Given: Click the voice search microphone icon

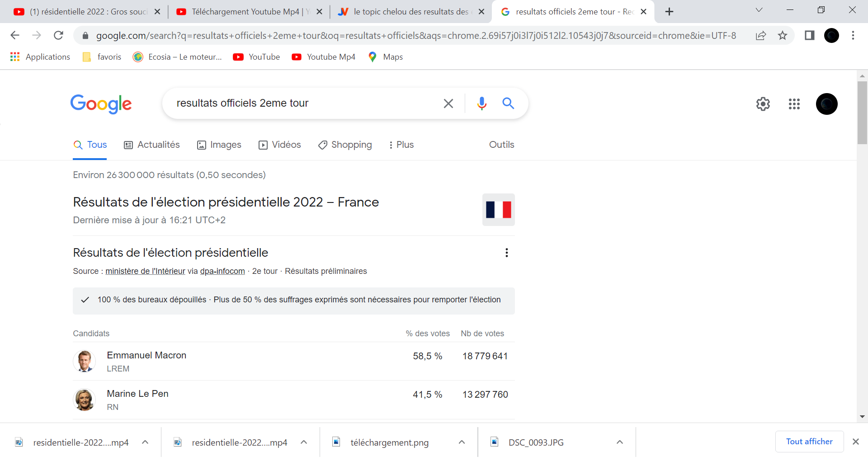Looking at the screenshot, I should (x=481, y=103).
